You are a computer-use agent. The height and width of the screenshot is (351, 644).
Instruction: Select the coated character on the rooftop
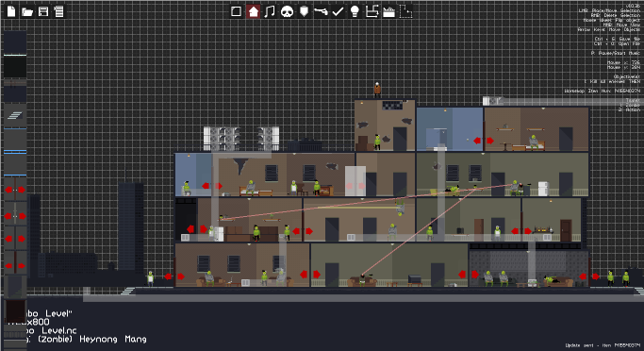[x=377, y=90]
